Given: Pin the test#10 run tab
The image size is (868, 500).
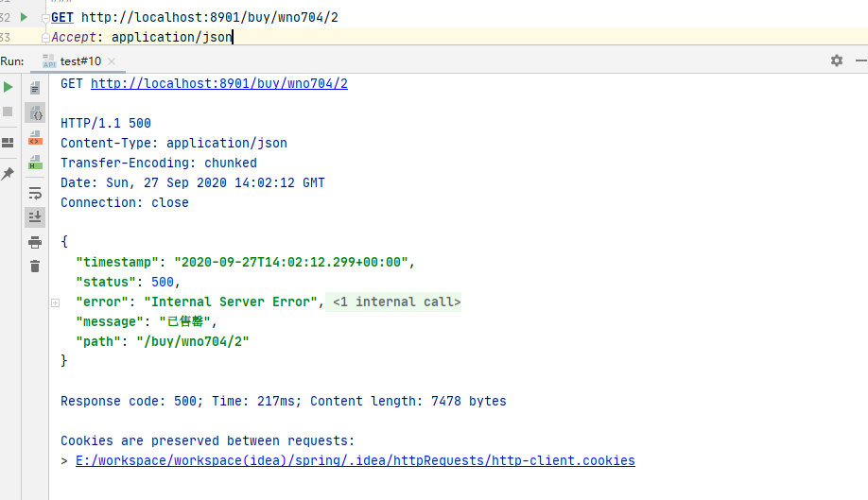Looking at the screenshot, I should (x=9, y=174).
